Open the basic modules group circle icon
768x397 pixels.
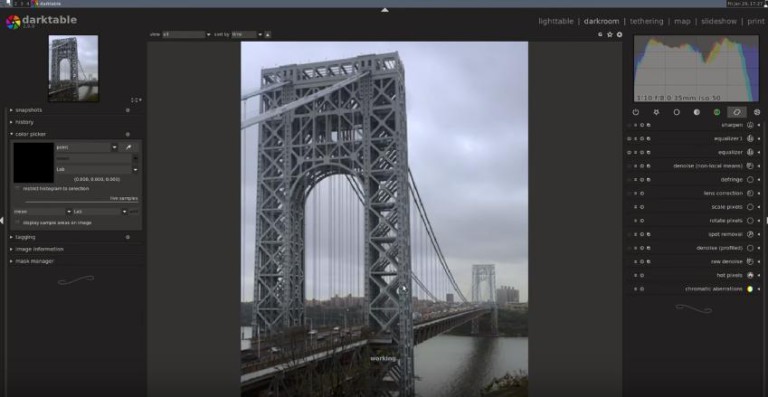click(x=676, y=112)
